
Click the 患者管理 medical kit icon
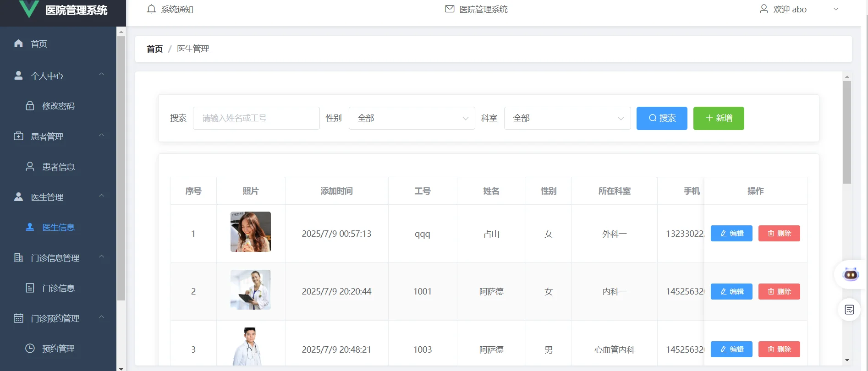click(x=18, y=136)
